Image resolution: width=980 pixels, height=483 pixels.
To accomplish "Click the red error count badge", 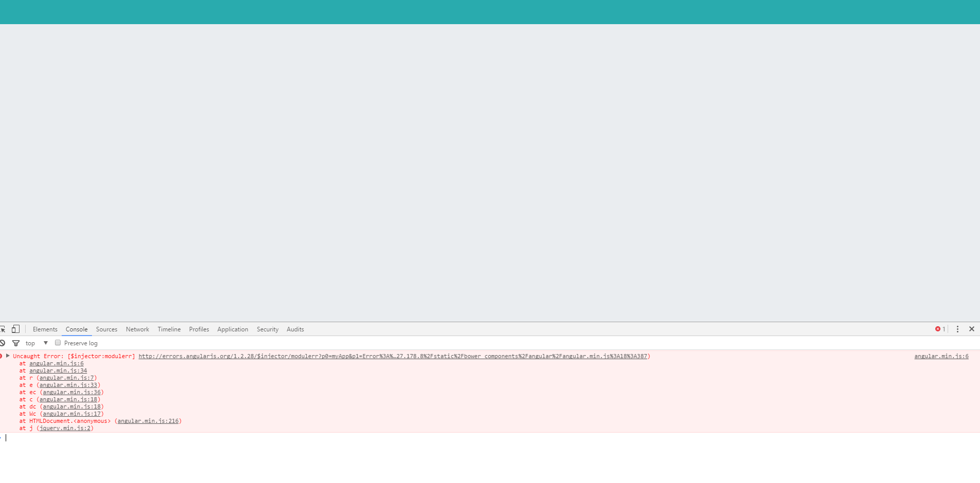I will tap(940, 329).
